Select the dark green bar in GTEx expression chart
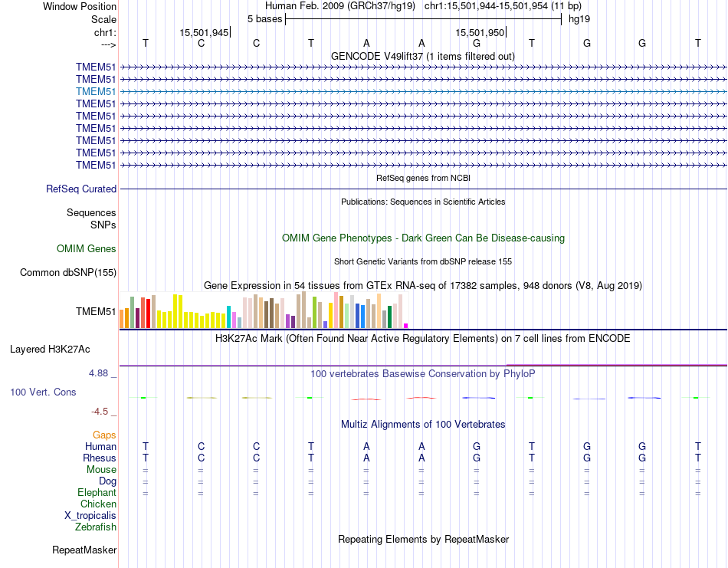The width and height of the screenshot is (728, 568). pos(389,317)
